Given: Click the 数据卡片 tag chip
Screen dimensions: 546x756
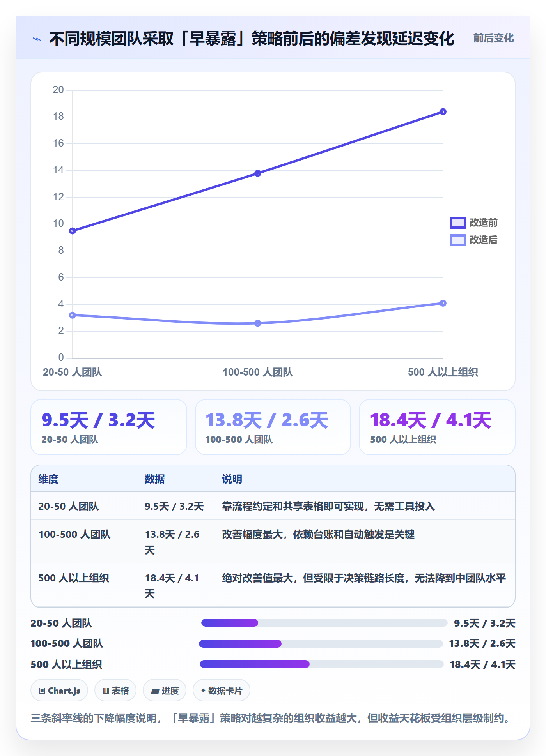Looking at the screenshot, I should click(x=222, y=691).
